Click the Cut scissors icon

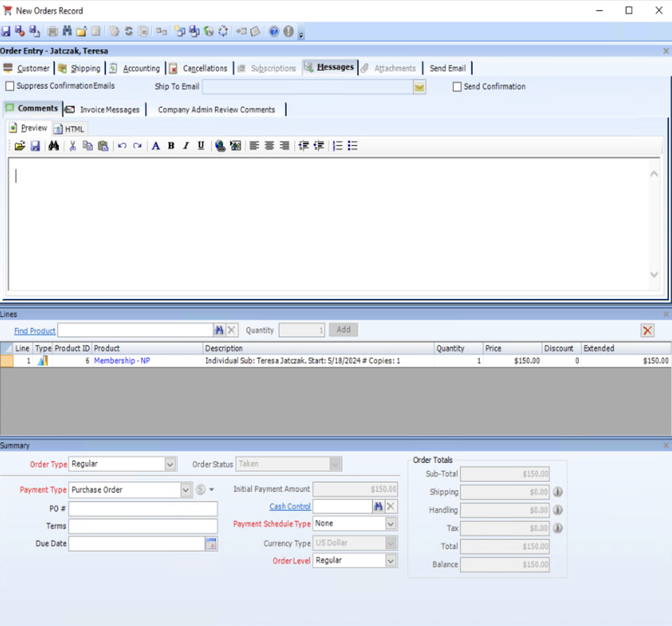coord(73,146)
